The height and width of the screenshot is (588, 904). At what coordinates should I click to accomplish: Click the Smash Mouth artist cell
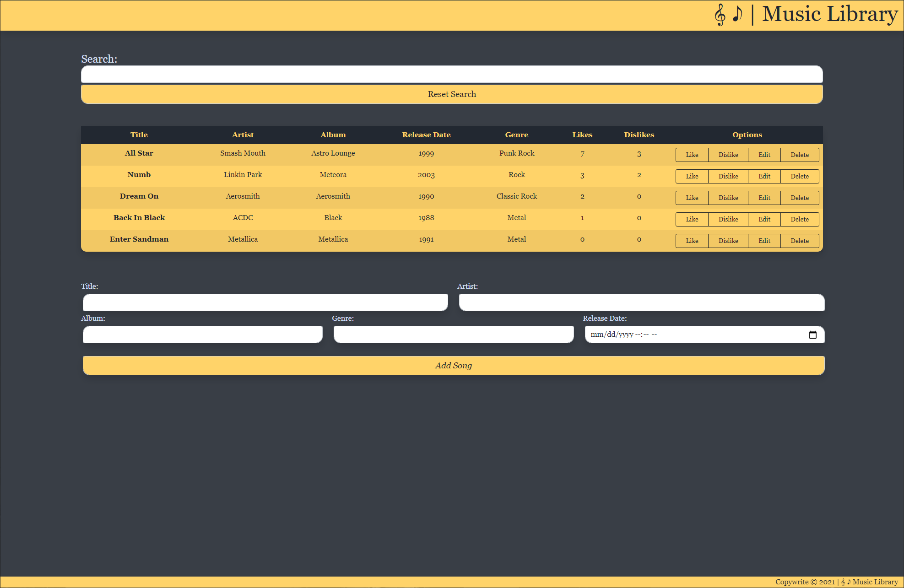tap(243, 153)
